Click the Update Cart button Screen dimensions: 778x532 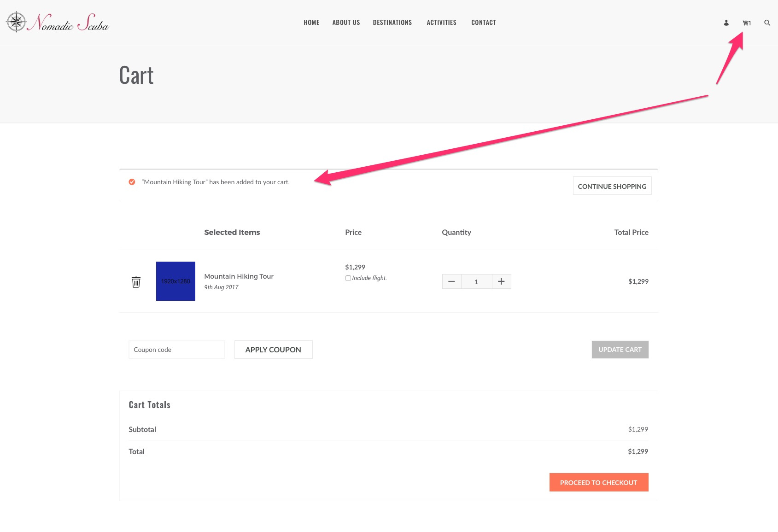620,350
